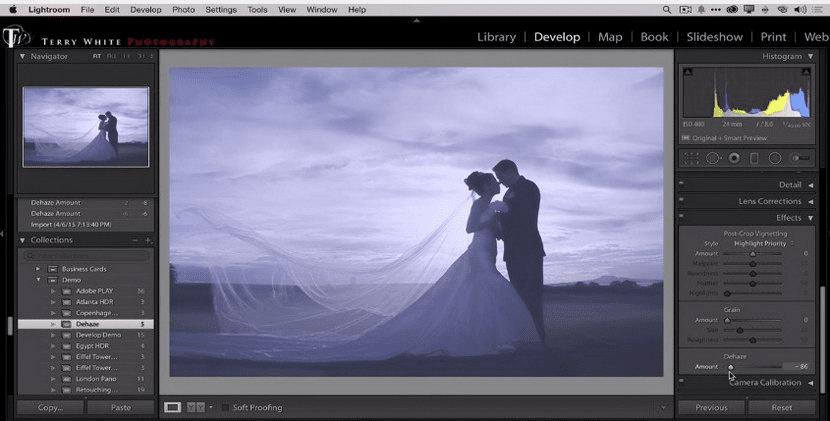Enable the Soft Proofing checkbox
Image resolution: width=830 pixels, height=421 pixels.
(x=225, y=407)
